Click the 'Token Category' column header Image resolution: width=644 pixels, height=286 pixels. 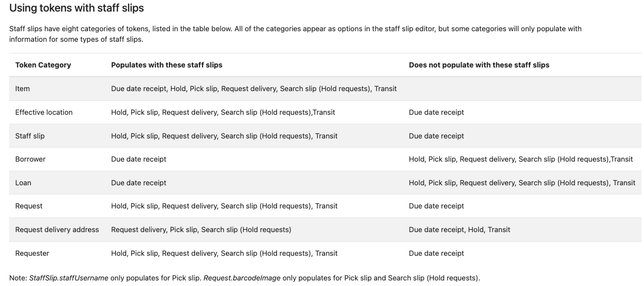pyautogui.click(x=43, y=65)
